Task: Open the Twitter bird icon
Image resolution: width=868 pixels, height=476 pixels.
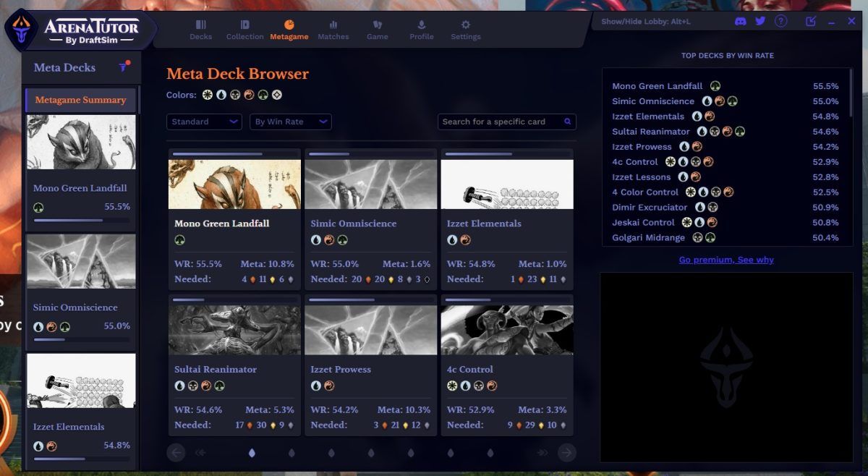Action: [x=760, y=21]
